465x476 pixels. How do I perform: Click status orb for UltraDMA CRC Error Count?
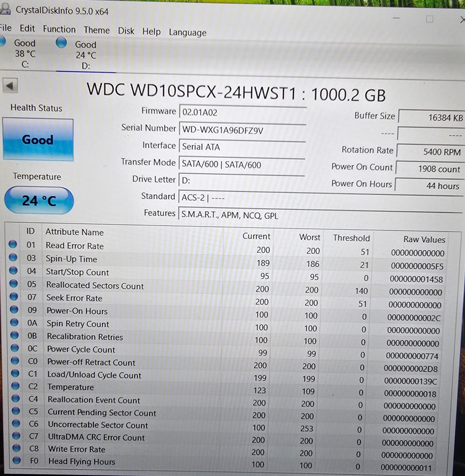pyautogui.click(x=16, y=435)
